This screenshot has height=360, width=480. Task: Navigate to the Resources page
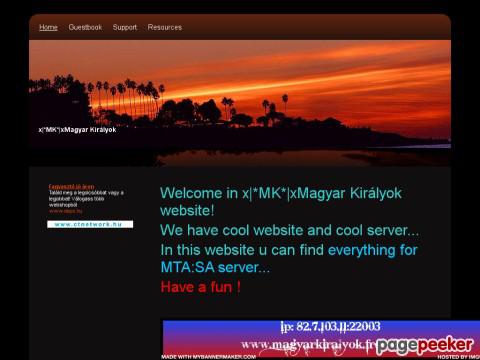pos(165,27)
